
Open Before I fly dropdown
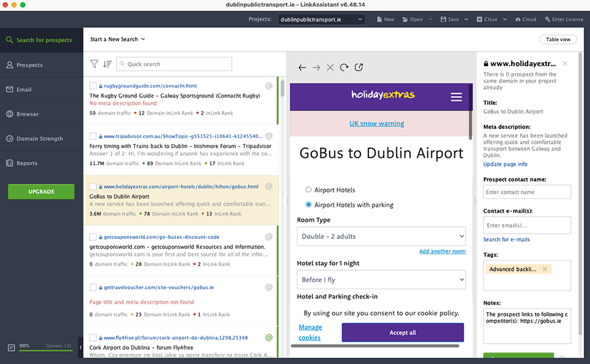point(381,280)
